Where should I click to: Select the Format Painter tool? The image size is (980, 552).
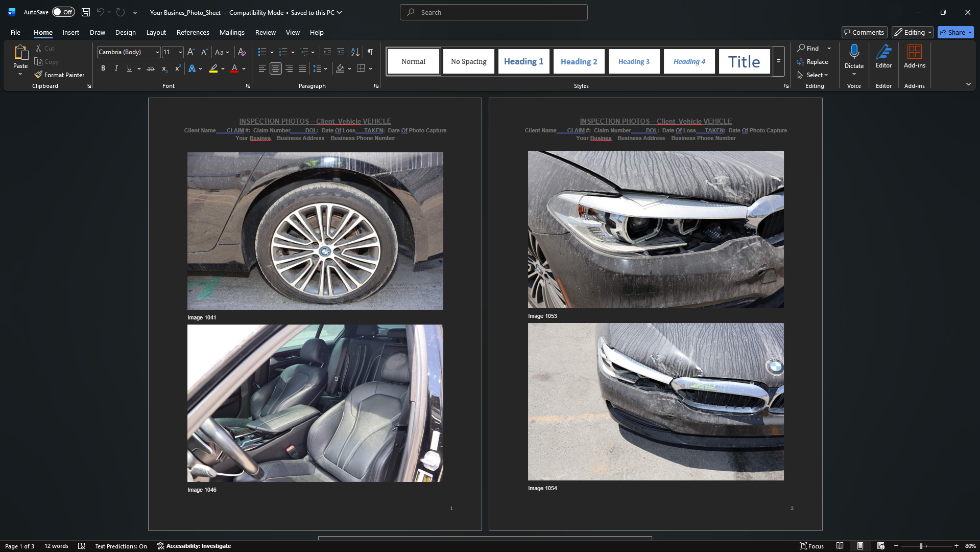pos(59,75)
